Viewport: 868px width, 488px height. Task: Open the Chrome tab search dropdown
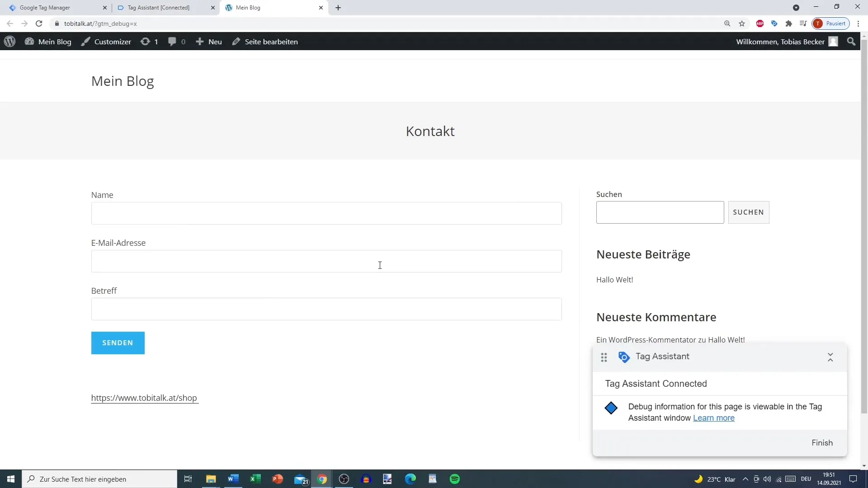pos(796,8)
